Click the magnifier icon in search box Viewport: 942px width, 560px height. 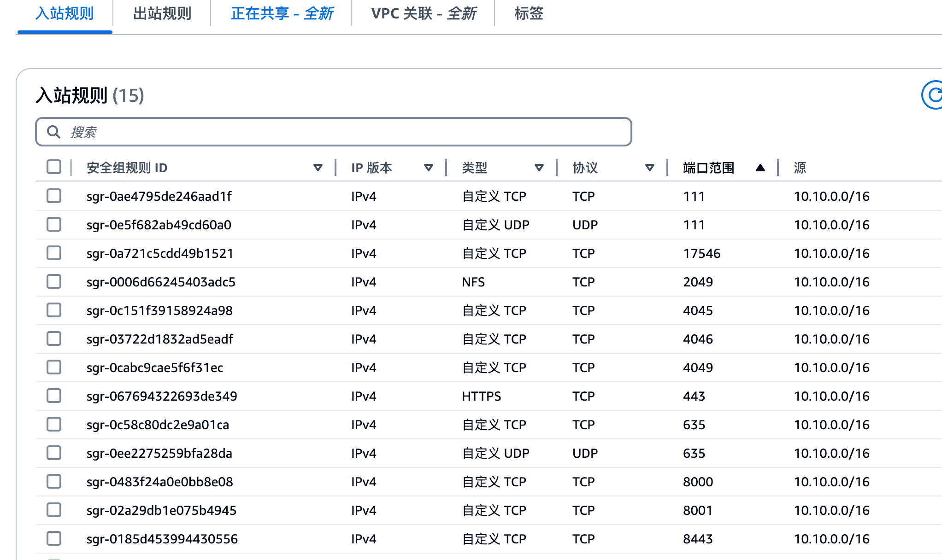(54, 132)
